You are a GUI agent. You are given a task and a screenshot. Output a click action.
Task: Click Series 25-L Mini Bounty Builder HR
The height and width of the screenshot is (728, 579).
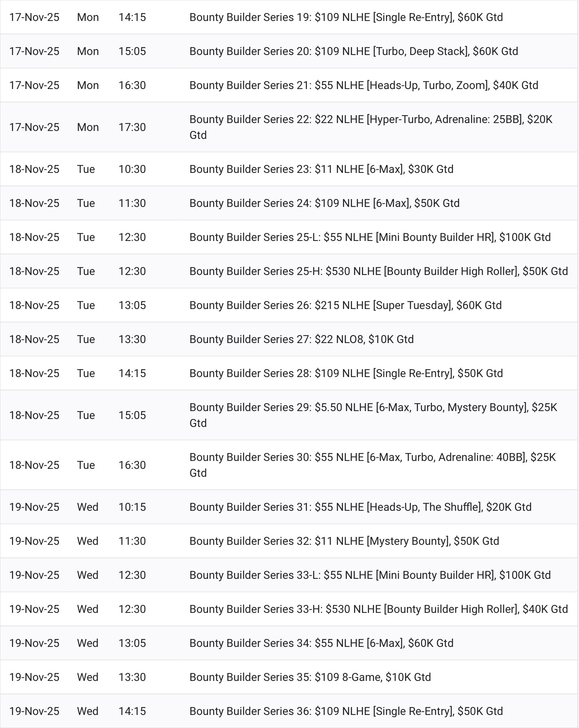(x=370, y=237)
